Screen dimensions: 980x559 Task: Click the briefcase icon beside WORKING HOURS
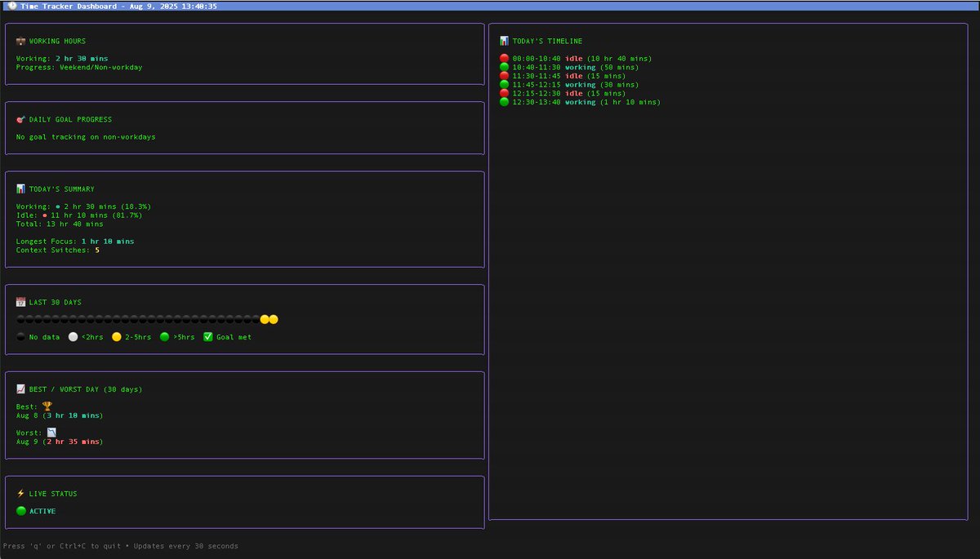(x=20, y=40)
